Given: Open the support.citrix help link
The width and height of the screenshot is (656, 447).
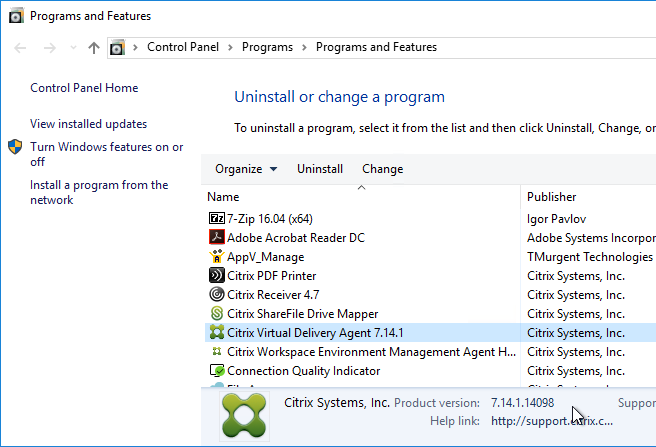Looking at the screenshot, I should (552, 421).
